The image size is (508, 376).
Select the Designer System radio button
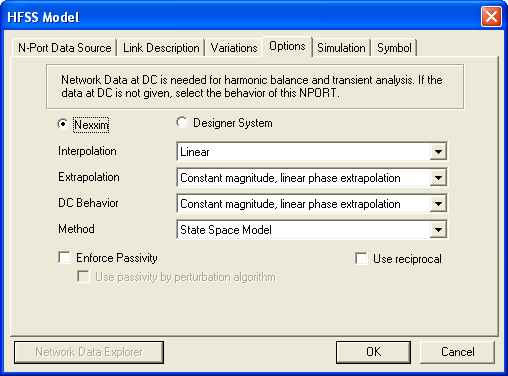click(182, 122)
